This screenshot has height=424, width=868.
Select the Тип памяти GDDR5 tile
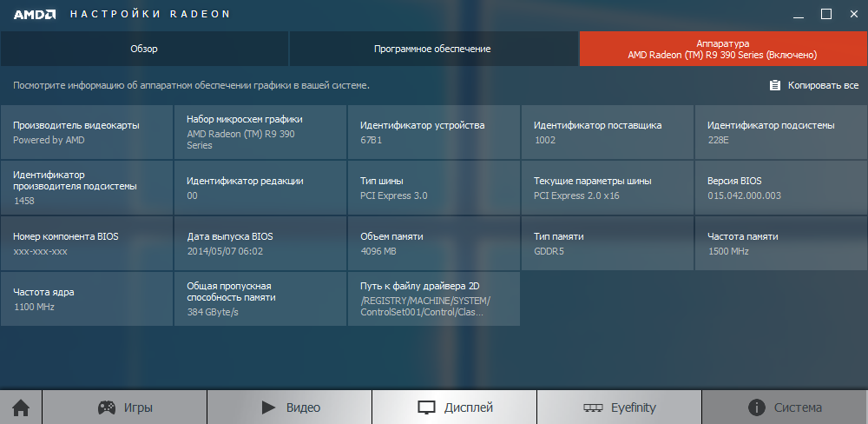coord(608,243)
